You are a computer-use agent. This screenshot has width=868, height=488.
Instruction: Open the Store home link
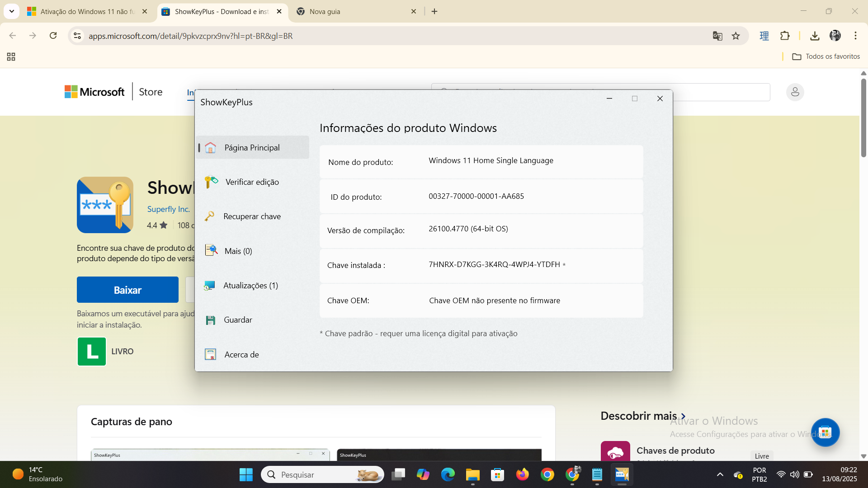coord(151,92)
